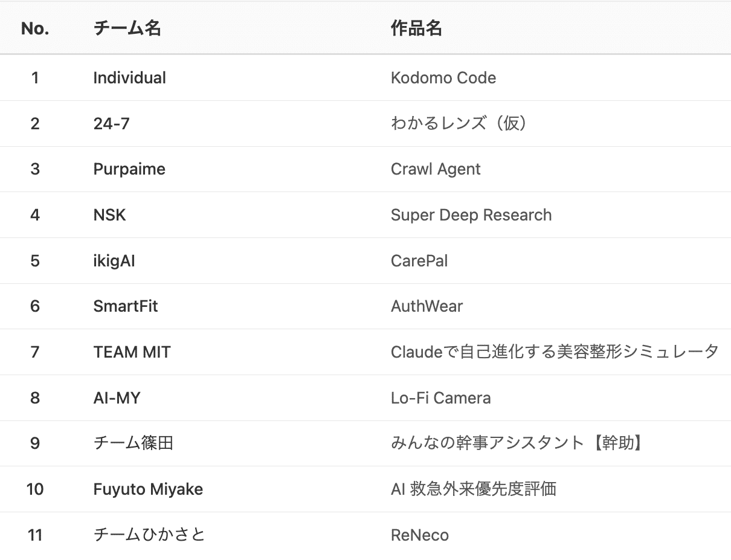Viewport: 731px width, 560px height.
Task: Click the チーム名 column header
Action: point(127,28)
